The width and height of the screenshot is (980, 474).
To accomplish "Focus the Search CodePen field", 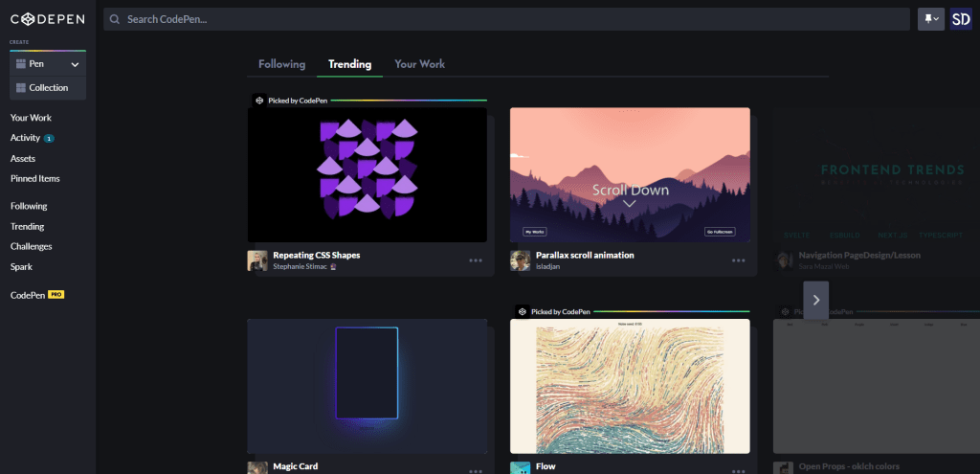I will (x=507, y=19).
